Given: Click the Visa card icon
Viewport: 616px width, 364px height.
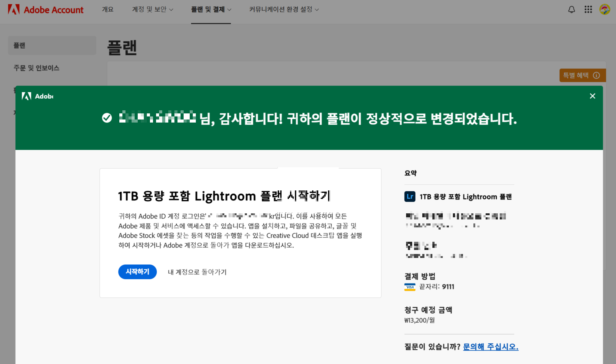Looking at the screenshot, I should pos(410,287).
